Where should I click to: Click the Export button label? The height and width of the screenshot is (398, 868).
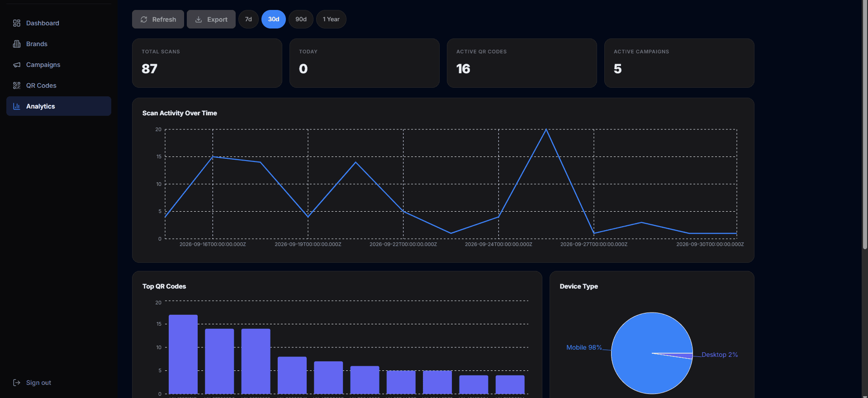tap(217, 19)
